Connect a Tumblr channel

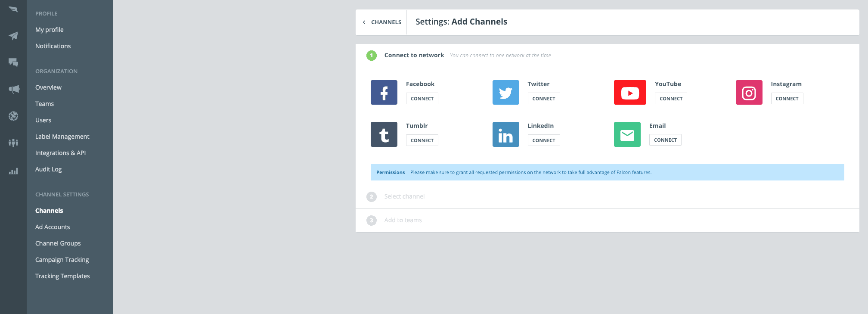pos(422,140)
